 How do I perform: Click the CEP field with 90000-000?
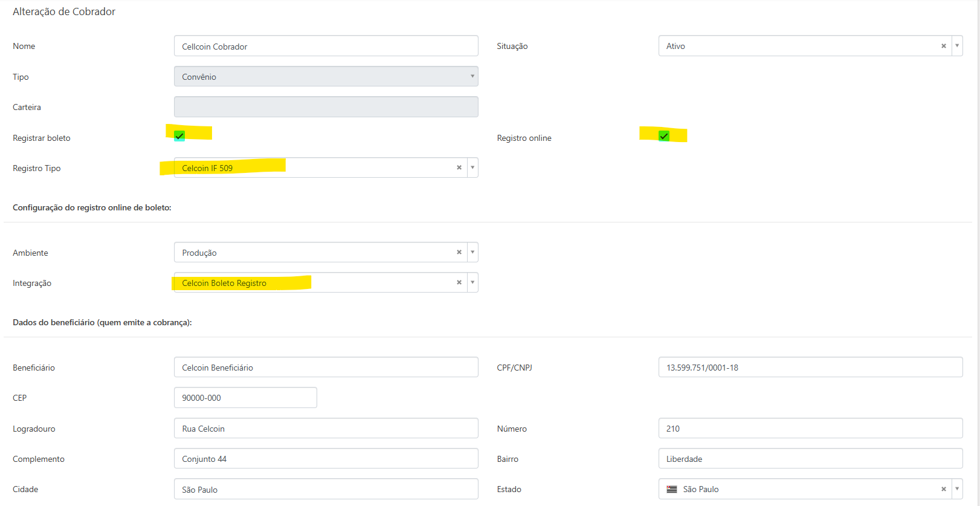(x=245, y=397)
